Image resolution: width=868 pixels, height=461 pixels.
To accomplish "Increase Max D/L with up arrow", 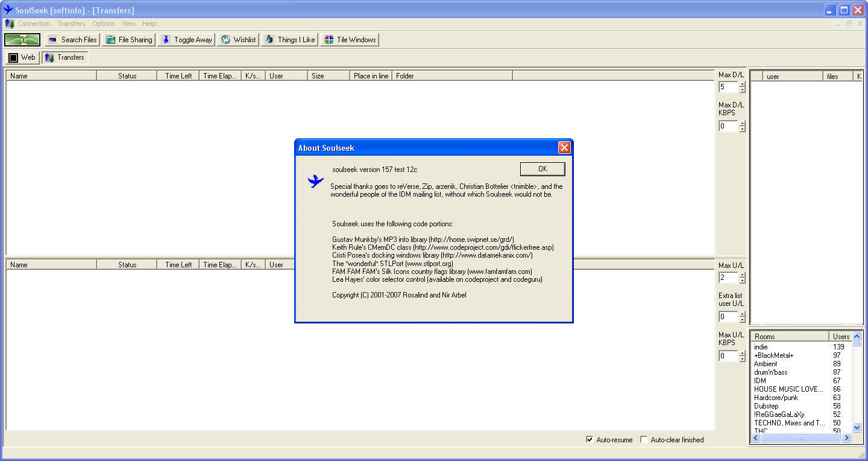I will pyautogui.click(x=742, y=84).
